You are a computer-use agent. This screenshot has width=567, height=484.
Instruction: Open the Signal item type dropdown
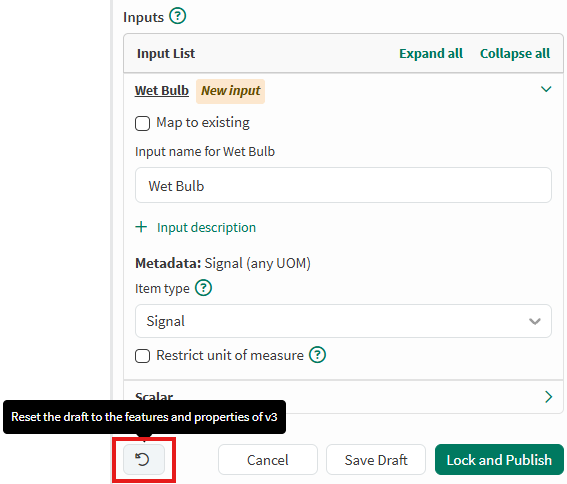pyautogui.click(x=343, y=321)
